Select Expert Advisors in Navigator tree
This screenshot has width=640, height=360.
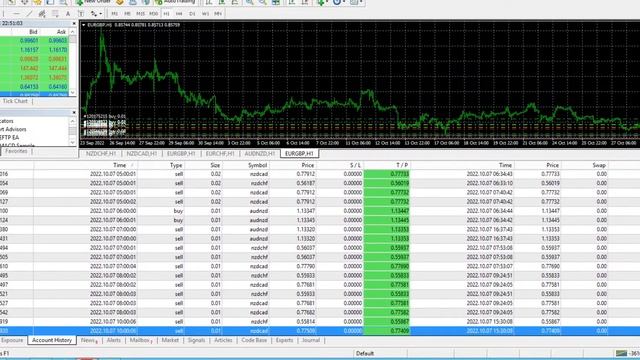click(x=13, y=129)
